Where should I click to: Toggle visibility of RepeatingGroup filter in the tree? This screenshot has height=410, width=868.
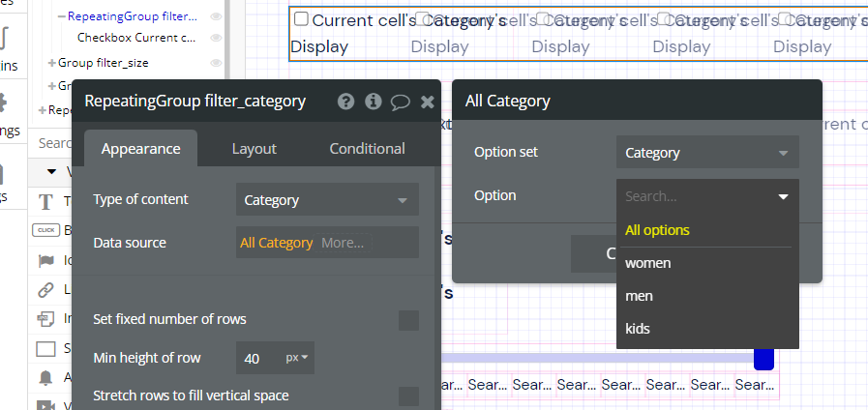[x=216, y=16]
